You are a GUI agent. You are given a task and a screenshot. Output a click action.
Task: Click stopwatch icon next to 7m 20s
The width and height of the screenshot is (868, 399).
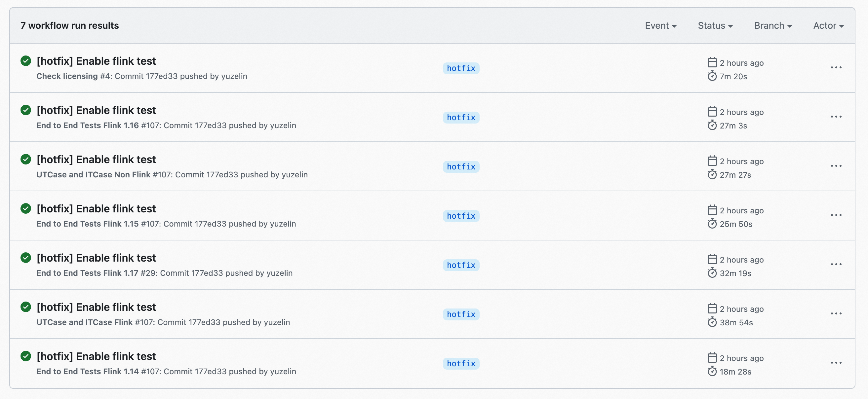pyautogui.click(x=712, y=76)
